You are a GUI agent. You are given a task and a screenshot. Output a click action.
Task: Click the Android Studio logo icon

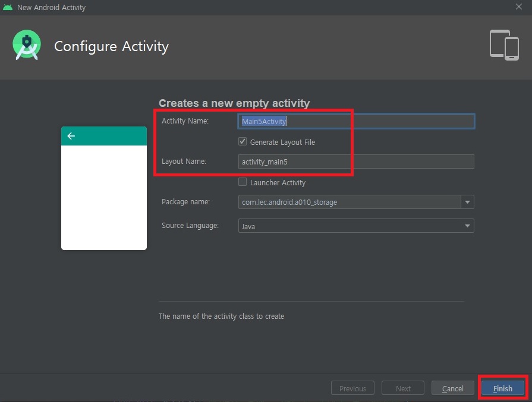tap(27, 45)
